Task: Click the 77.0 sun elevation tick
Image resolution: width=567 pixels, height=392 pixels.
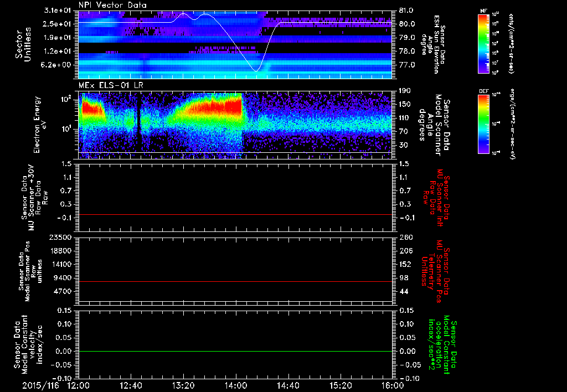Action: 407,65
